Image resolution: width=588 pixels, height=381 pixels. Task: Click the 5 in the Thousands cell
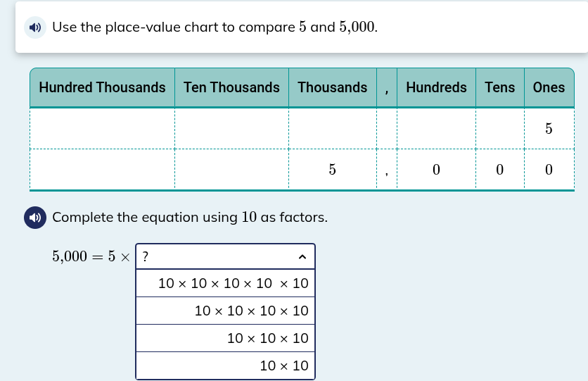point(332,170)
